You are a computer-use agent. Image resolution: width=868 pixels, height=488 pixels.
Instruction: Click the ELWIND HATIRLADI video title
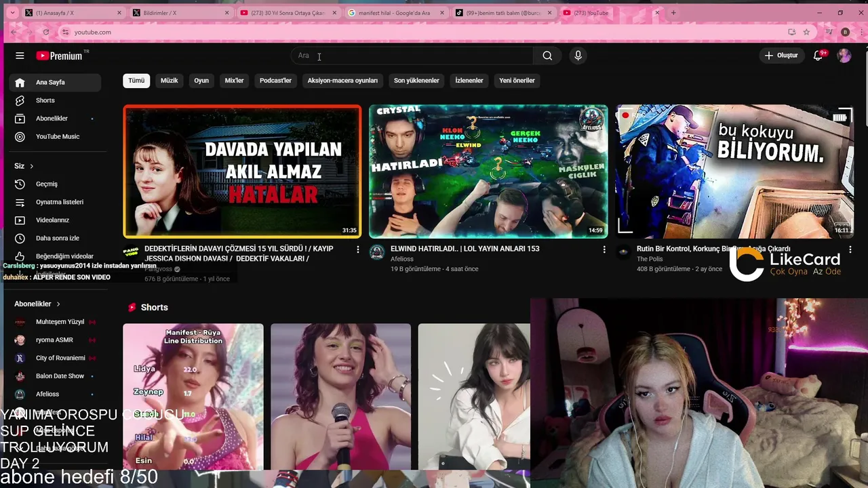coord(465,249)
